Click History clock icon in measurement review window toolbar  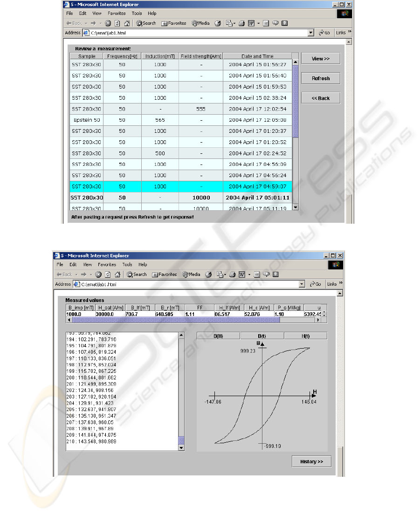coord(217,23)
